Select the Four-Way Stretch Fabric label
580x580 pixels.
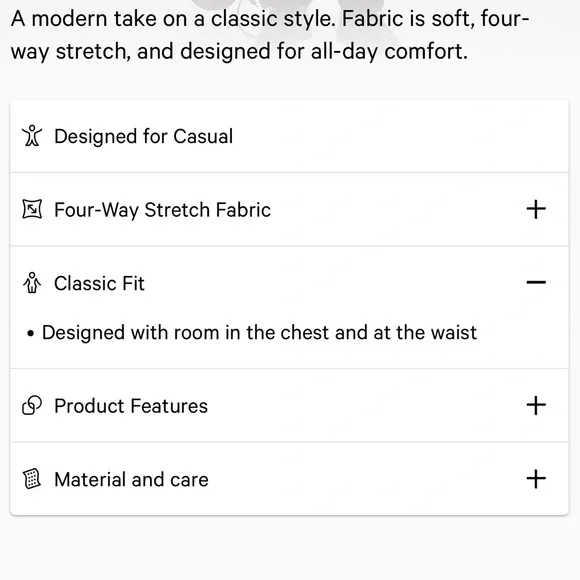[162, 210]
